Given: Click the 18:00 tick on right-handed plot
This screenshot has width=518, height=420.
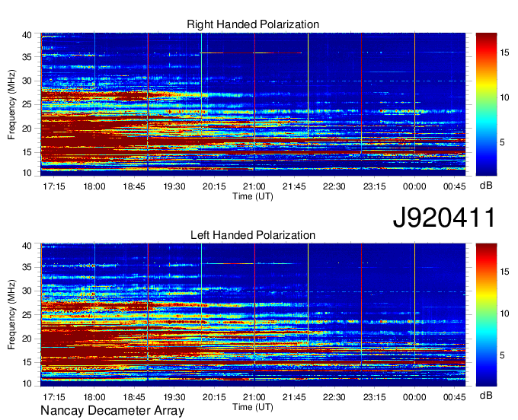Looking at the screenshot, I should [x=94, y=186].
